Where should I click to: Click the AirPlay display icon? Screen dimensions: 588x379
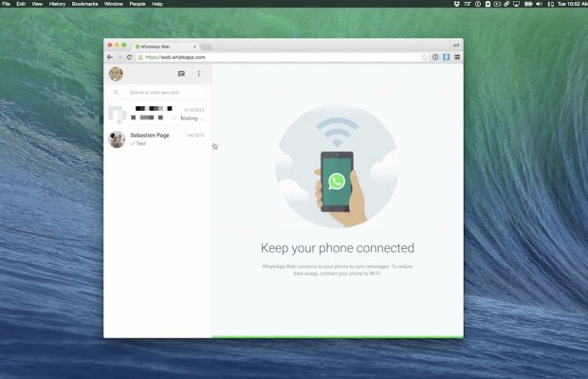(x=516, y=4)
